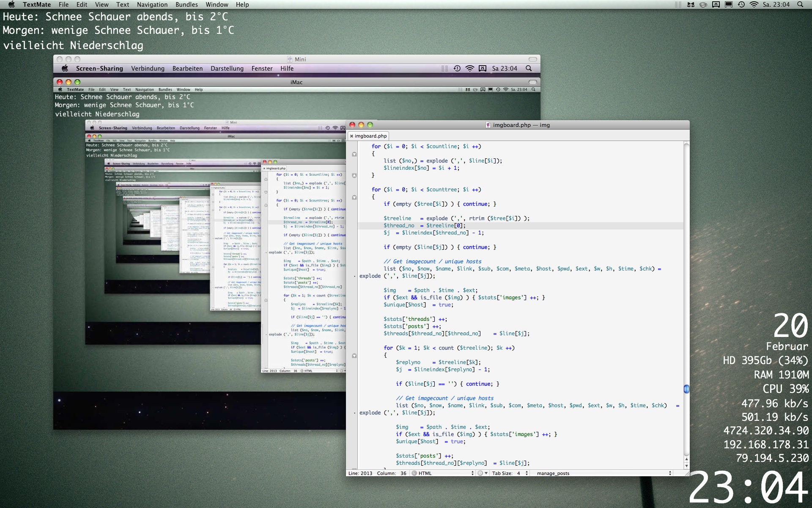Close the imgboard.php tab with its x
The height and width of the screenshot is (508, 812).
point(351,136)
